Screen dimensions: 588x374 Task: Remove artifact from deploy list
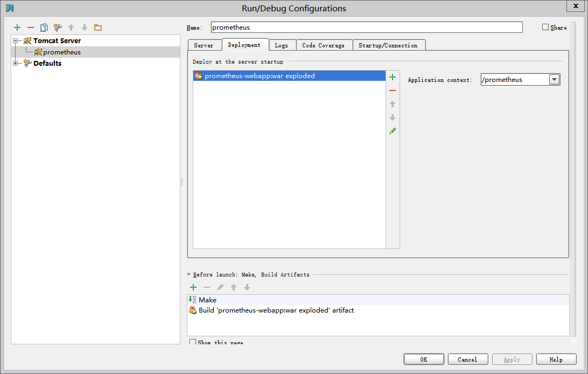393,91
